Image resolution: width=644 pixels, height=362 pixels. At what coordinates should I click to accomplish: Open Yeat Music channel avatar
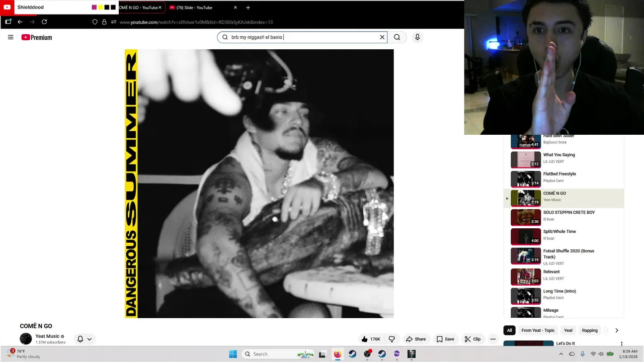(x=26, y=339)
